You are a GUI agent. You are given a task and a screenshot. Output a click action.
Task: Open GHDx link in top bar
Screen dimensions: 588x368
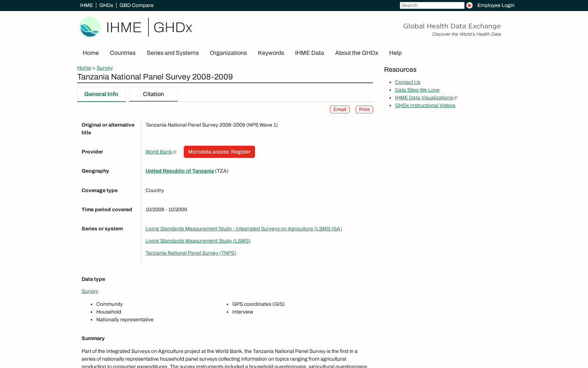(x=106, y=5)
